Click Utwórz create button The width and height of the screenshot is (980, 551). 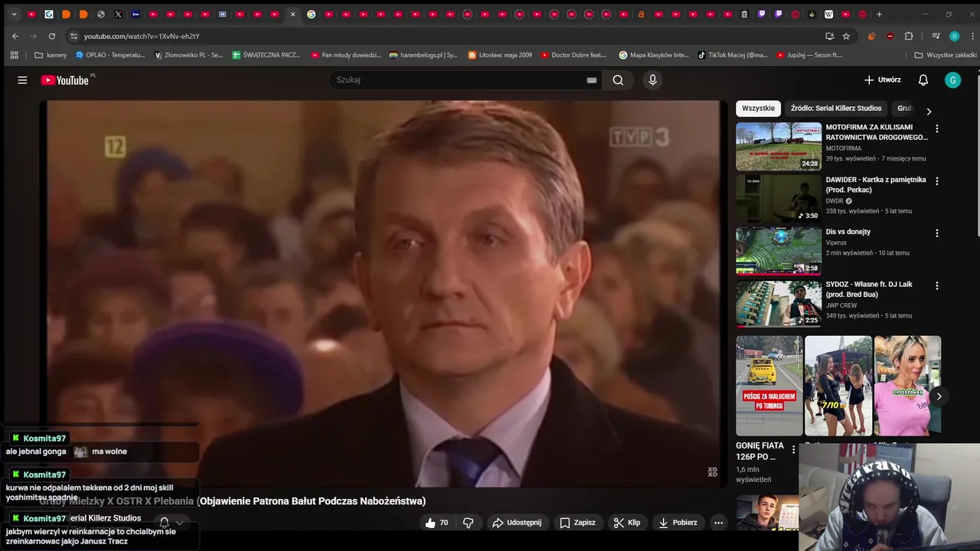coord(882,80)
